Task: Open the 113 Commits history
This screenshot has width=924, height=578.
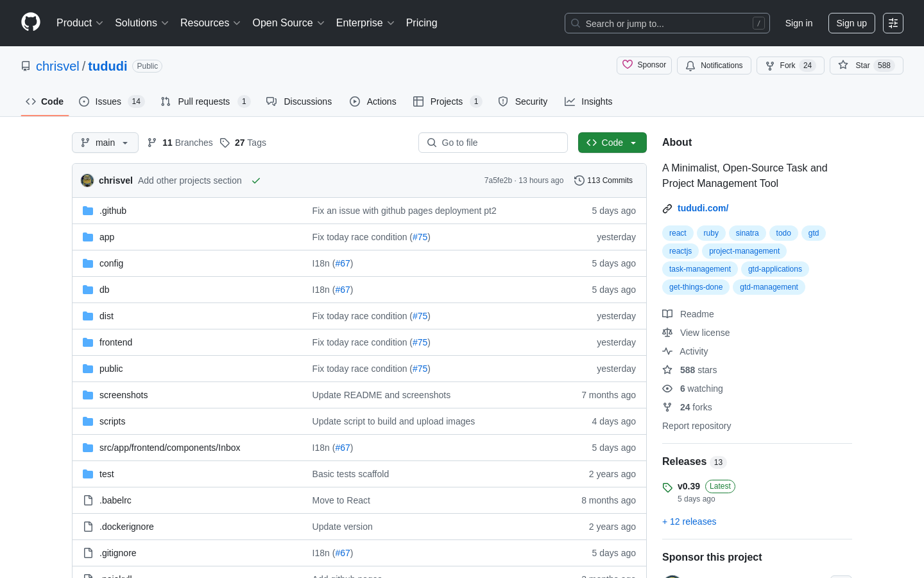Action: [603, 180]
